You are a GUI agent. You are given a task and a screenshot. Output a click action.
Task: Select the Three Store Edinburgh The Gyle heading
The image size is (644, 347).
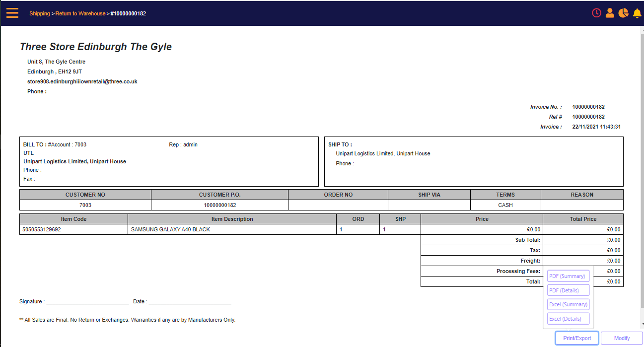coord(96,47)
